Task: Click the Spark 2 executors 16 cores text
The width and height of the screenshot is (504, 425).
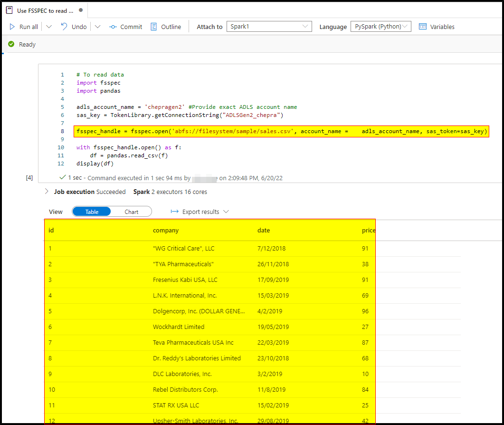Action: (x=170, y=192)
